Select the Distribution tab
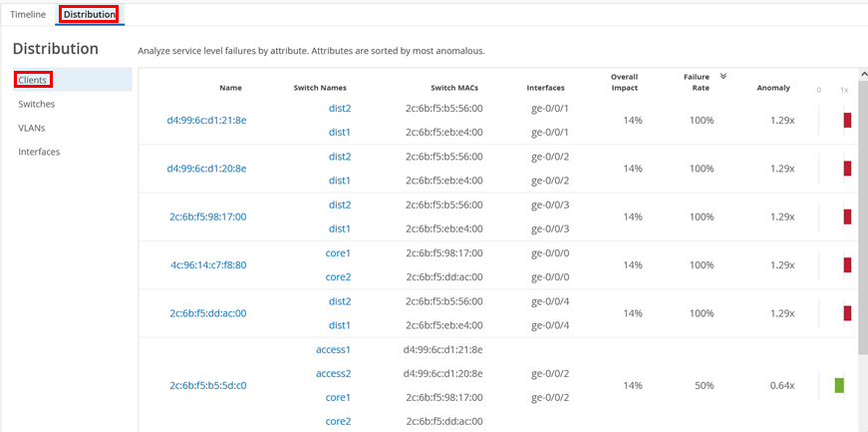This screenshot has width=868, height=432. (x=89, y=14)
